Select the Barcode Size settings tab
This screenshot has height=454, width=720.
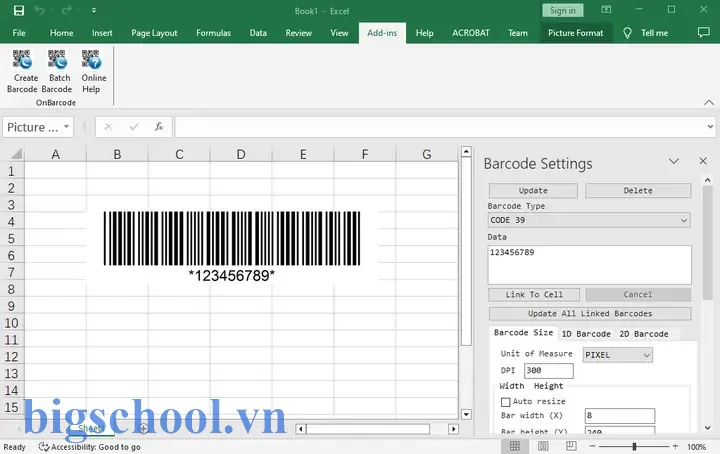click(523, 333)
